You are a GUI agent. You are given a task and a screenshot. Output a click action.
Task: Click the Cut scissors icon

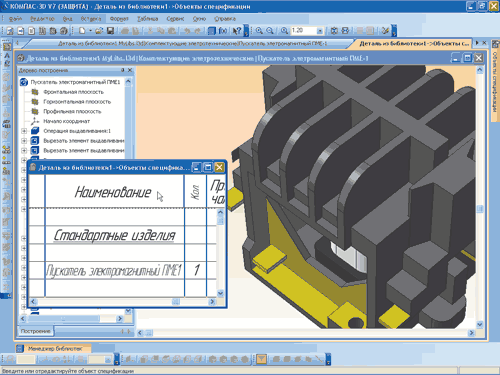(x=150, y=31)
